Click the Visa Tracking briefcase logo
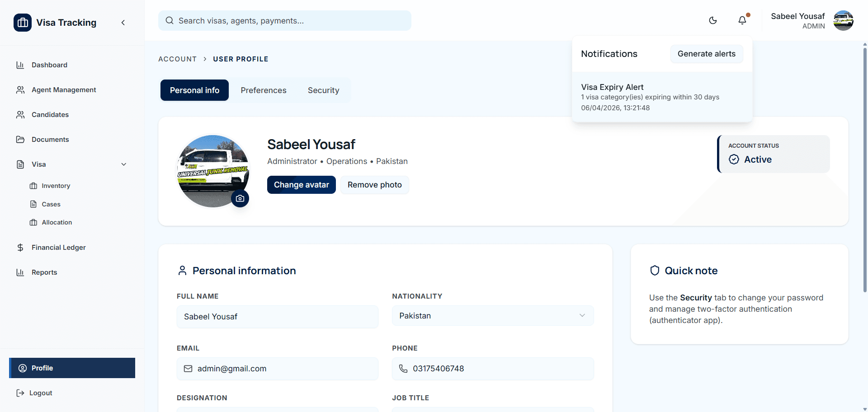Viewport: 868px width, 412px height. point(23,23)
